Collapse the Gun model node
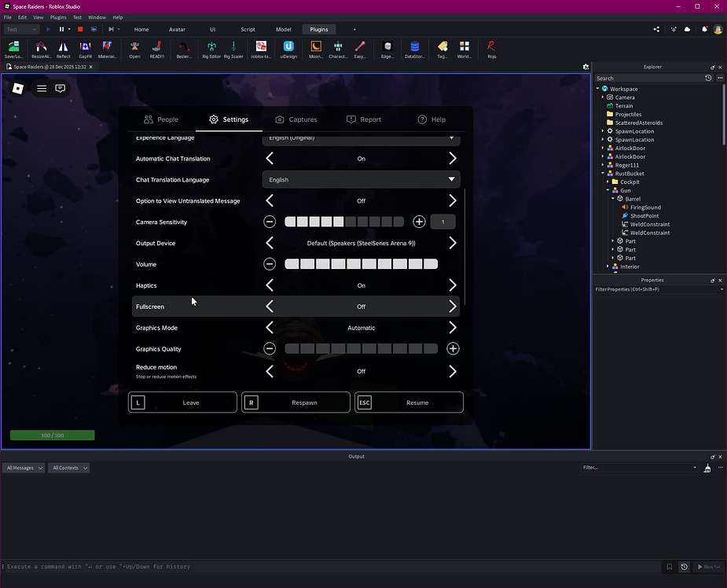The height and width of the screenshot is (588, 727). pos(608,190)
